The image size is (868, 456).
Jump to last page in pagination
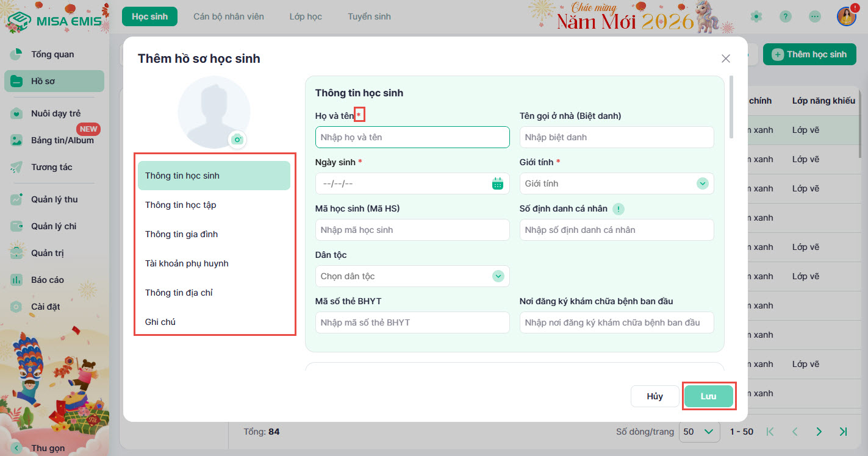click(843, 432)
